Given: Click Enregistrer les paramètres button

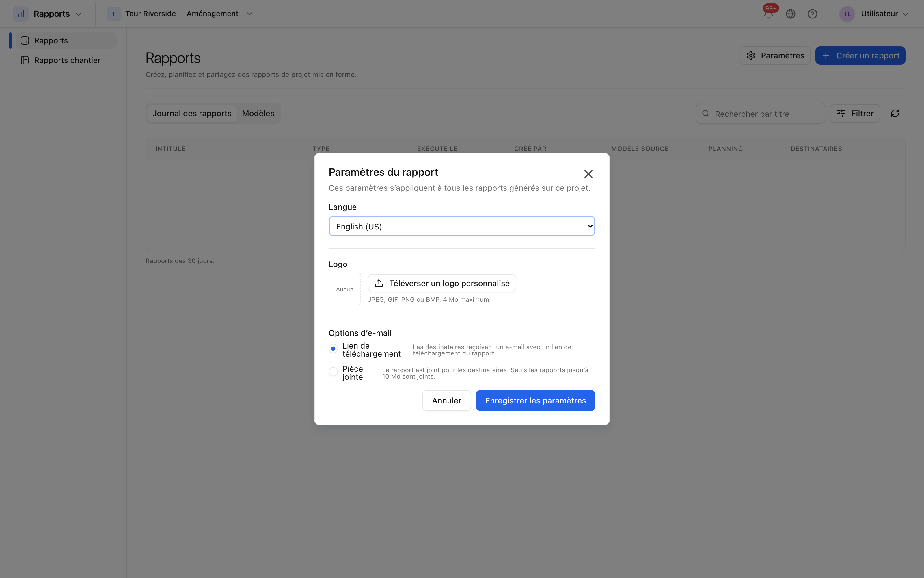Looking at the screenshot, I should [535, 401].
